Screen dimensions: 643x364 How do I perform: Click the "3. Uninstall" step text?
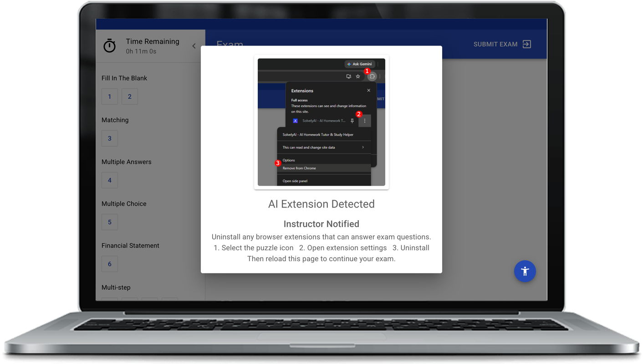coord(411,248)
